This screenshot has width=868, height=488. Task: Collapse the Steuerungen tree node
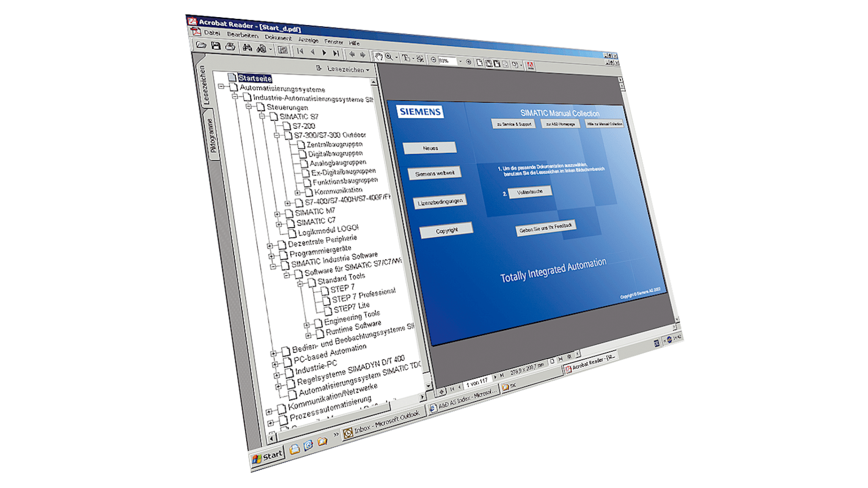point(249,106)
